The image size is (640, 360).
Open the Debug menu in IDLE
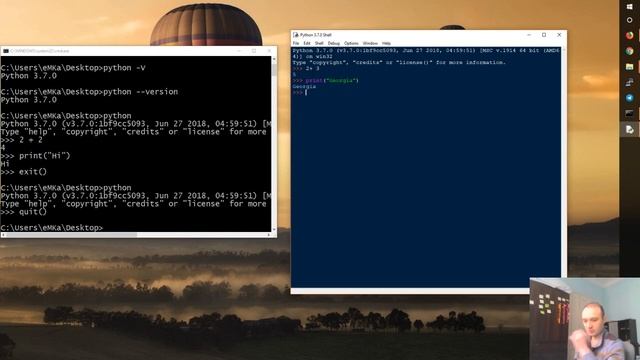coord(333,43)
